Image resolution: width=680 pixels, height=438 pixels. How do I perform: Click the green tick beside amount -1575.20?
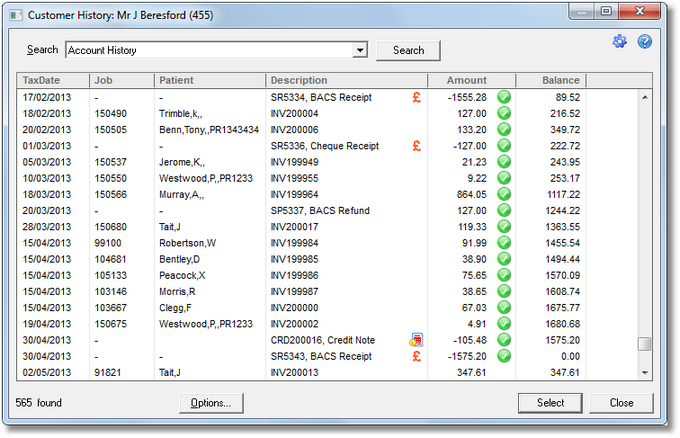pos(504,356)
